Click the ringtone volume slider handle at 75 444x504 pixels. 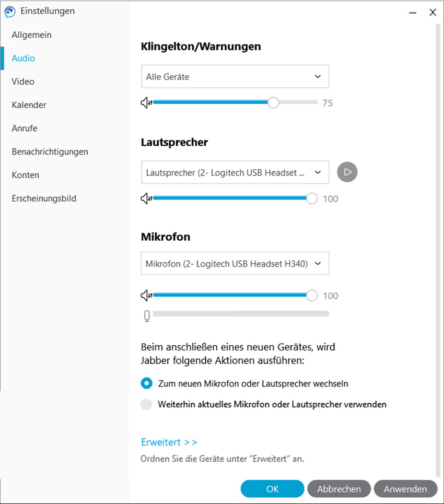point(273,103)
